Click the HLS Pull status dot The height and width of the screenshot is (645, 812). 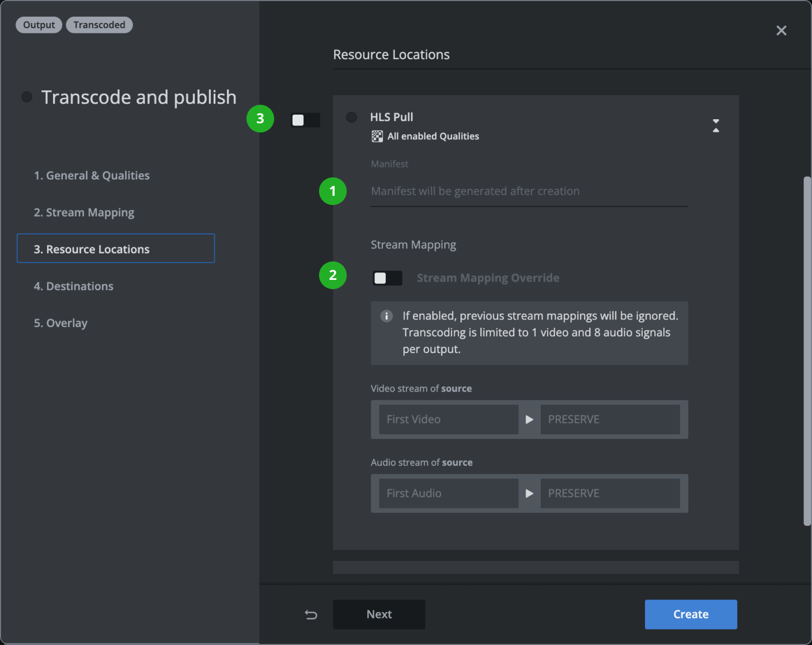coord(351,117)
